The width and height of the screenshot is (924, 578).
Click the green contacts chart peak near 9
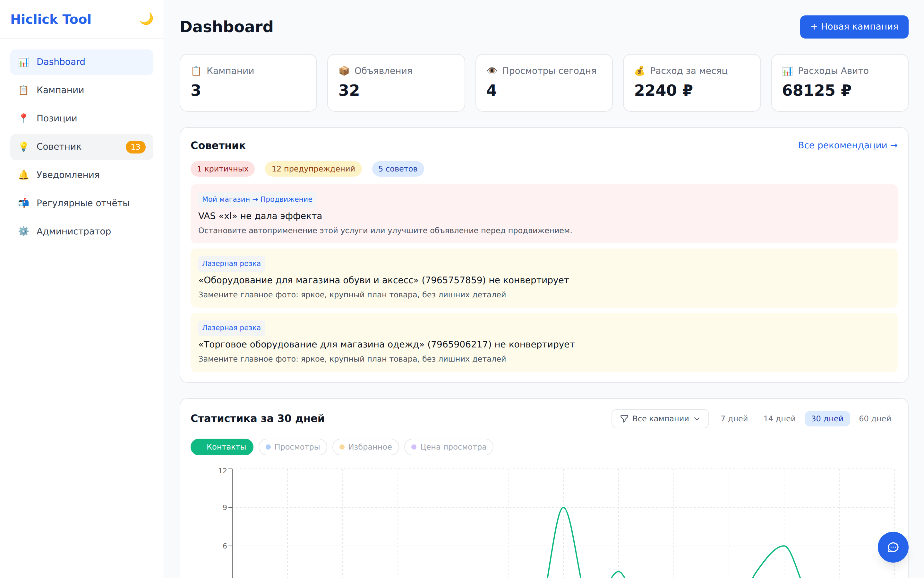click(563, 508)
